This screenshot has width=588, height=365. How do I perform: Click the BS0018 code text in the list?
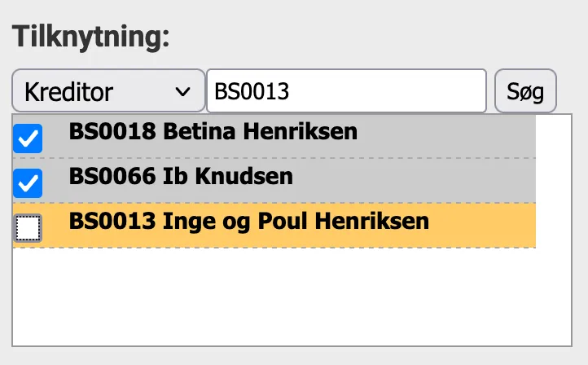coord(113,131)
